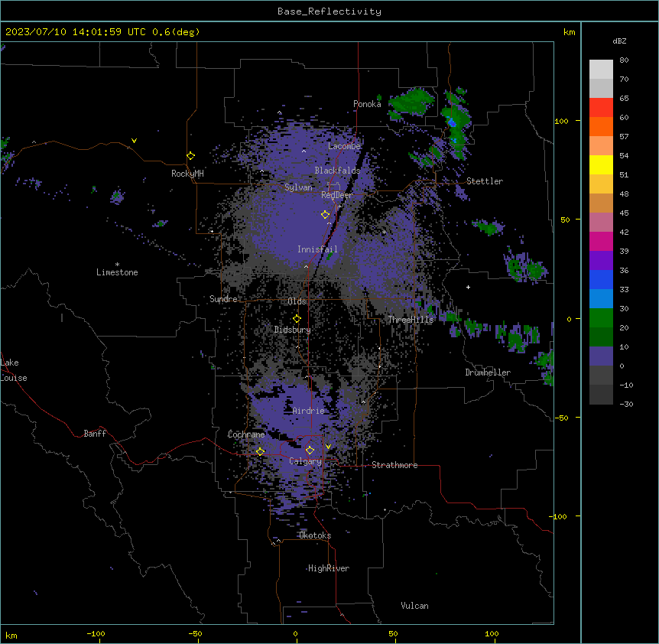Click the Olds label
This screenshot has width=659, height=644.
(x=297, y=301)
